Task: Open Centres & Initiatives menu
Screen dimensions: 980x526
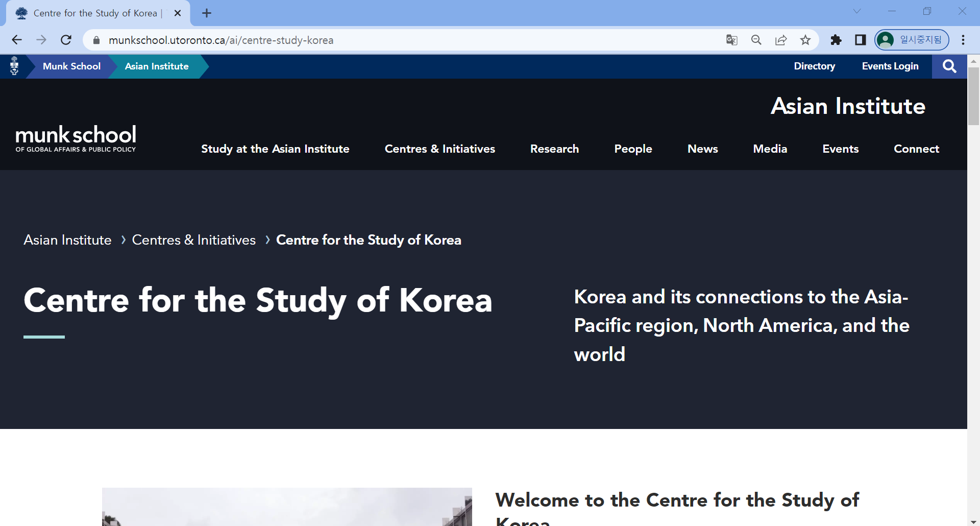Action: pyautogui.click(x=440, y=149)
